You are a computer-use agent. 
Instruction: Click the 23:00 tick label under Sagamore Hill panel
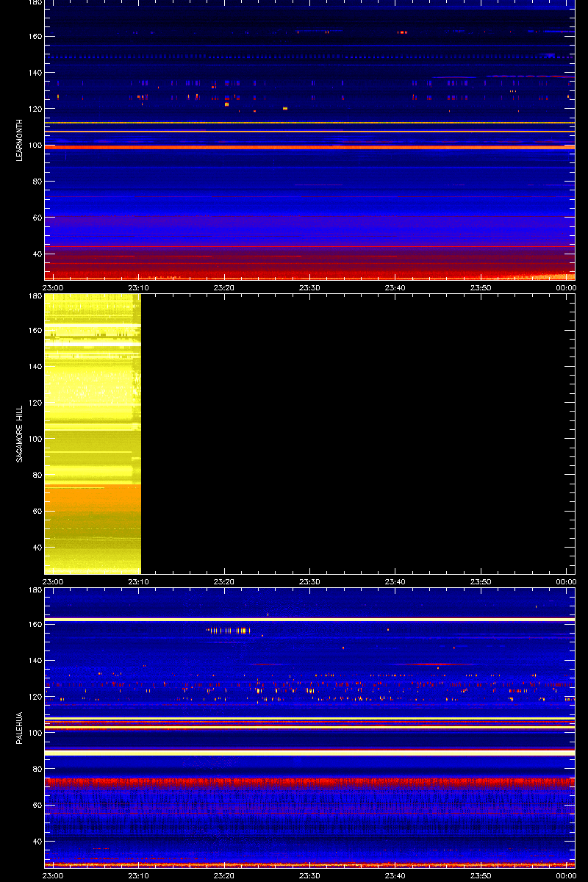54,582
